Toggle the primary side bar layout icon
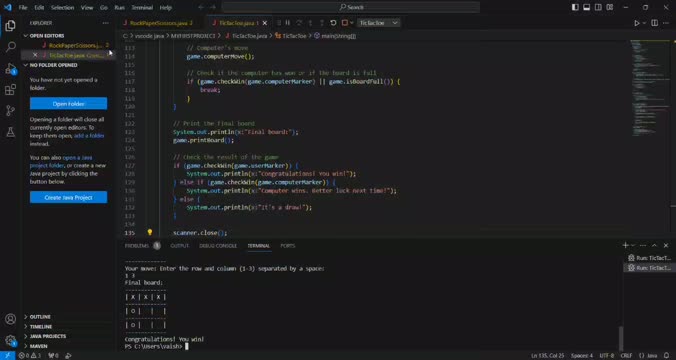 click(x=575, y=7)
